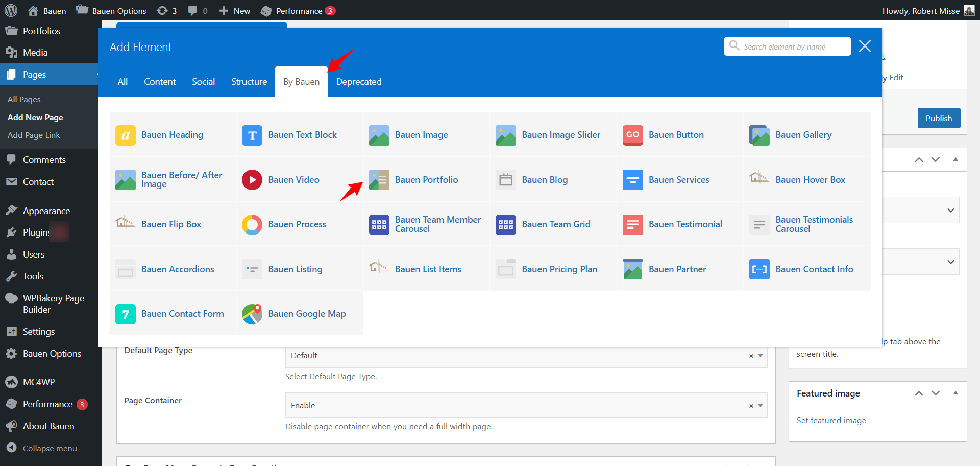This screenshot has height=466, width=980.
Task: Open Performance menu in the admin bar
Action: (x=298, y=11)
